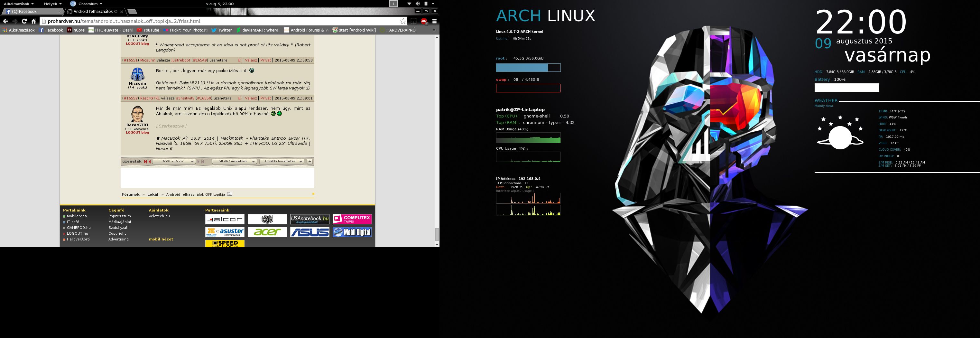
Task: Open the Cooler Master partner logo
Action: (x=267, y=219)
